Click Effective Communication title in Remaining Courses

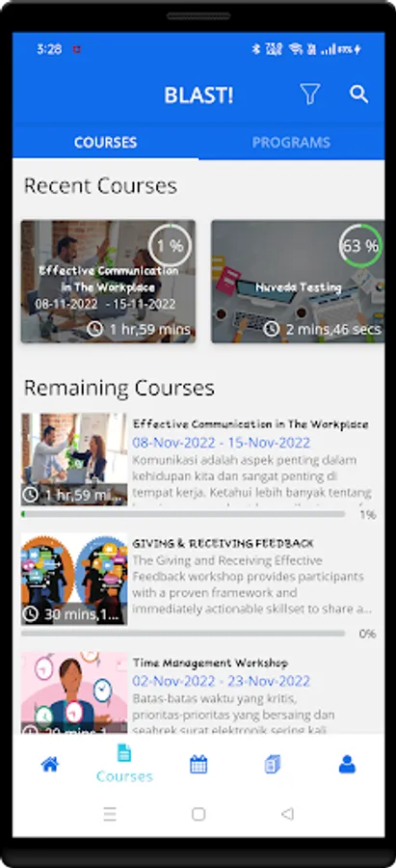click(251, 424)
